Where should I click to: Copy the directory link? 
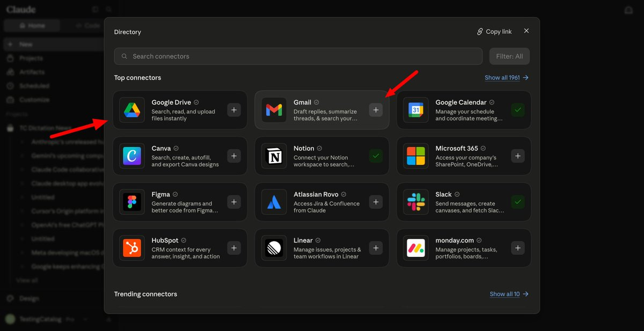point(494,32)
